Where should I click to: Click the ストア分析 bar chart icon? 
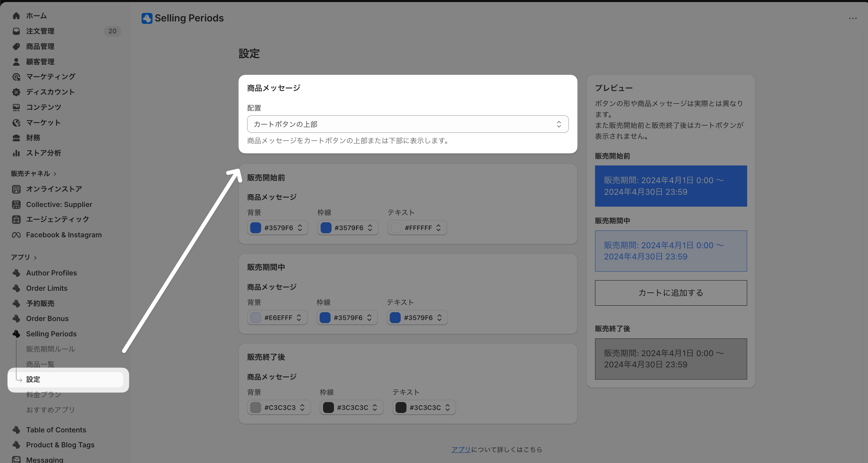tap(16, 153)
